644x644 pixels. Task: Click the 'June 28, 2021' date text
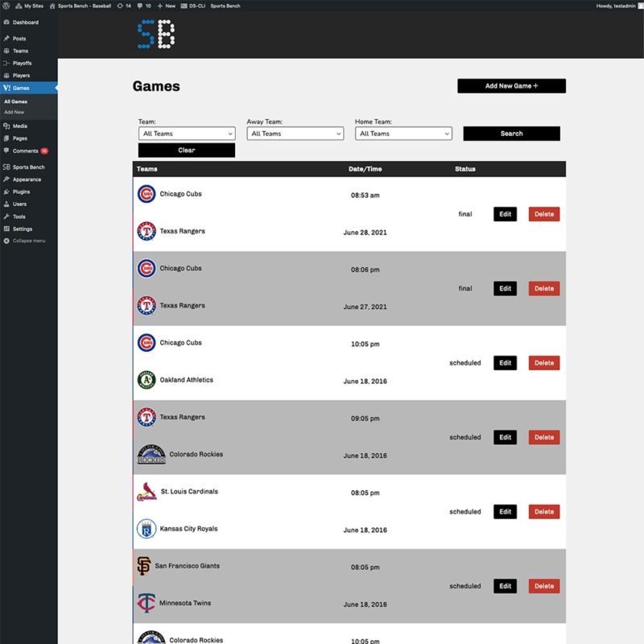coord(365,233)
